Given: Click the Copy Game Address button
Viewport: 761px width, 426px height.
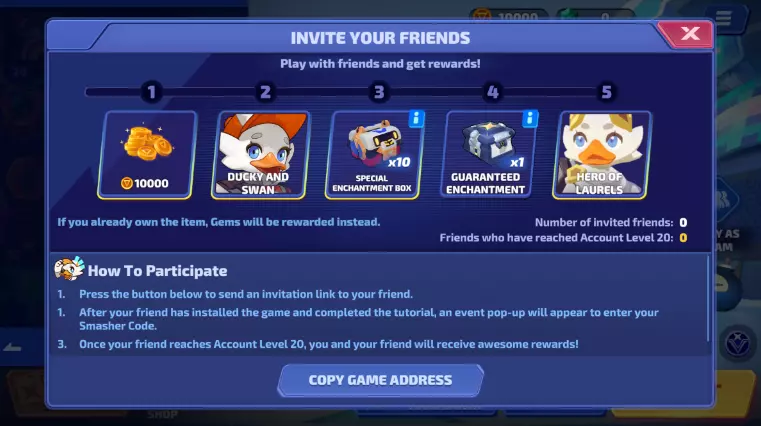Looking at the screenshot, I should pos(380,380).
